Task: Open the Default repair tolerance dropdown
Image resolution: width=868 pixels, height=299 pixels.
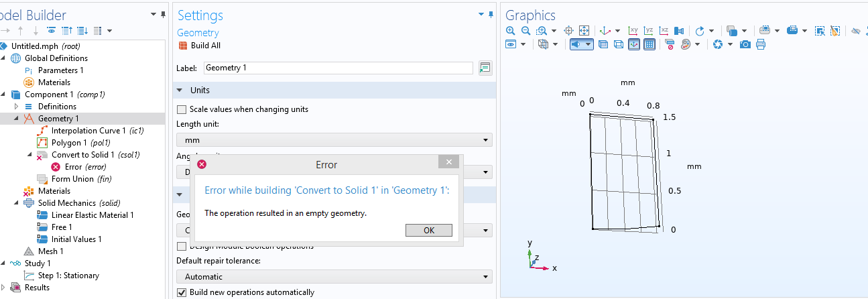Action: (334, 277)
